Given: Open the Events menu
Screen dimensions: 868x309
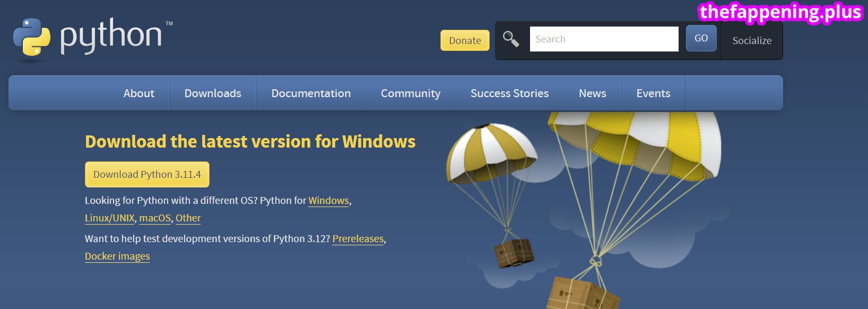Looking at the screenshot, I should pyautogui.click(x=653, y=93).
